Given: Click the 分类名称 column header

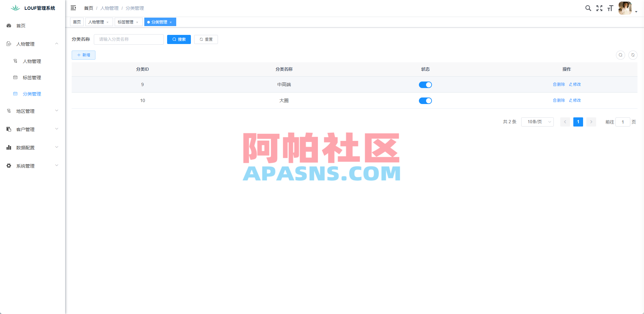Looking at the screenshot, I should (x=284, y=69).
